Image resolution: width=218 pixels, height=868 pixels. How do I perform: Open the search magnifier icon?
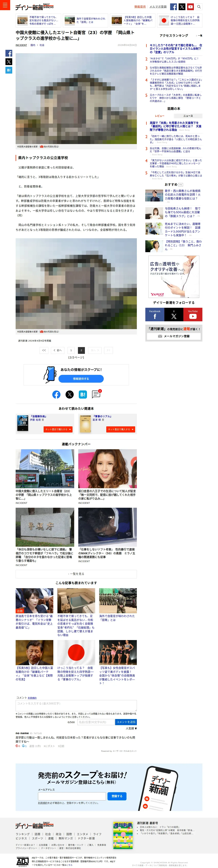click(x=199, y=7)
